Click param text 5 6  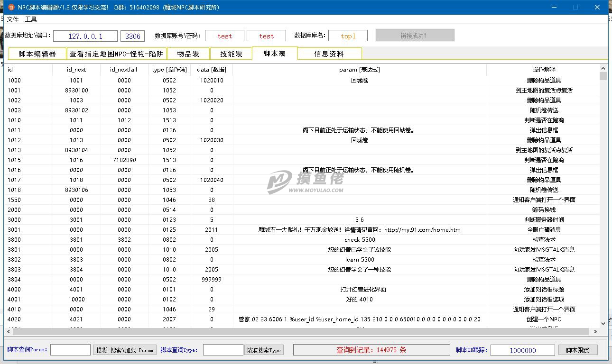pos(360,220)
